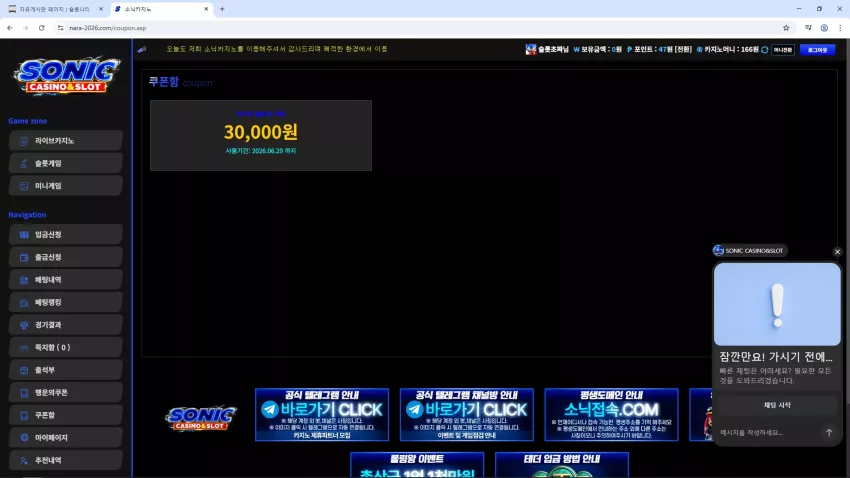Open the browser profile icon
The image size is (850, 478).
pos(824,28)
